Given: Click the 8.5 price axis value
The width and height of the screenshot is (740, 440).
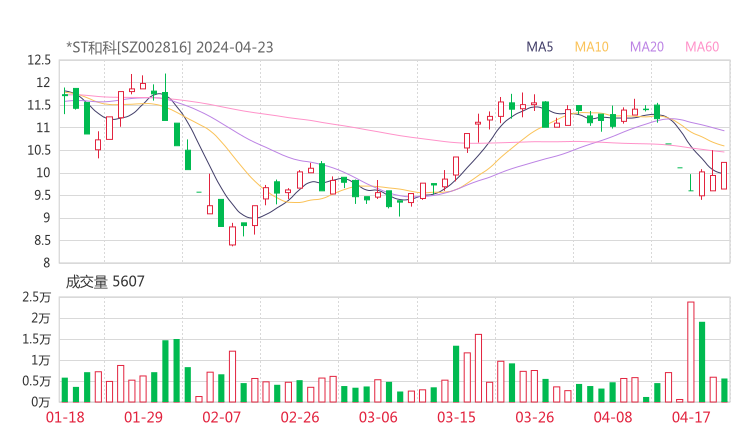Looking at the screenshot, I should coord(41,240).
